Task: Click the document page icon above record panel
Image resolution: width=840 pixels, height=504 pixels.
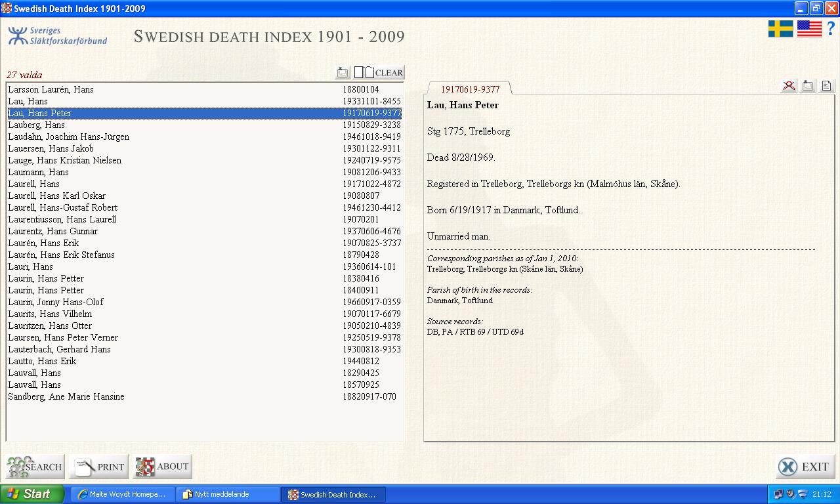Action: pos(826,85)
